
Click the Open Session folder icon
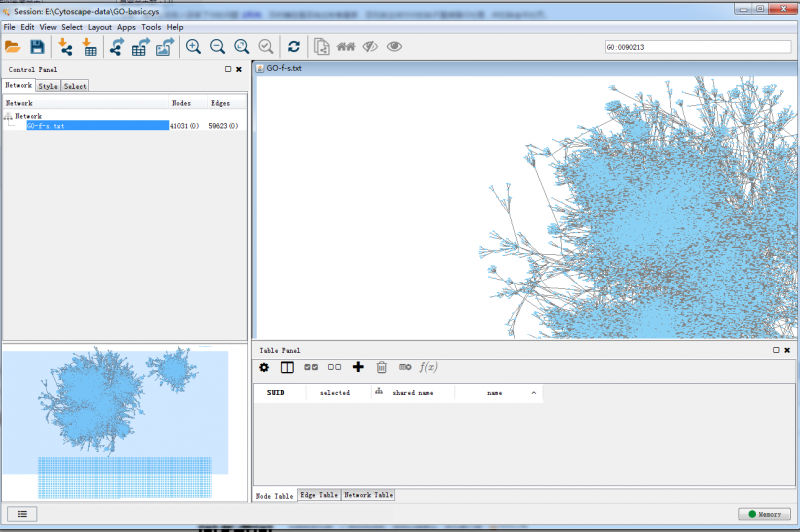(12, 47)
